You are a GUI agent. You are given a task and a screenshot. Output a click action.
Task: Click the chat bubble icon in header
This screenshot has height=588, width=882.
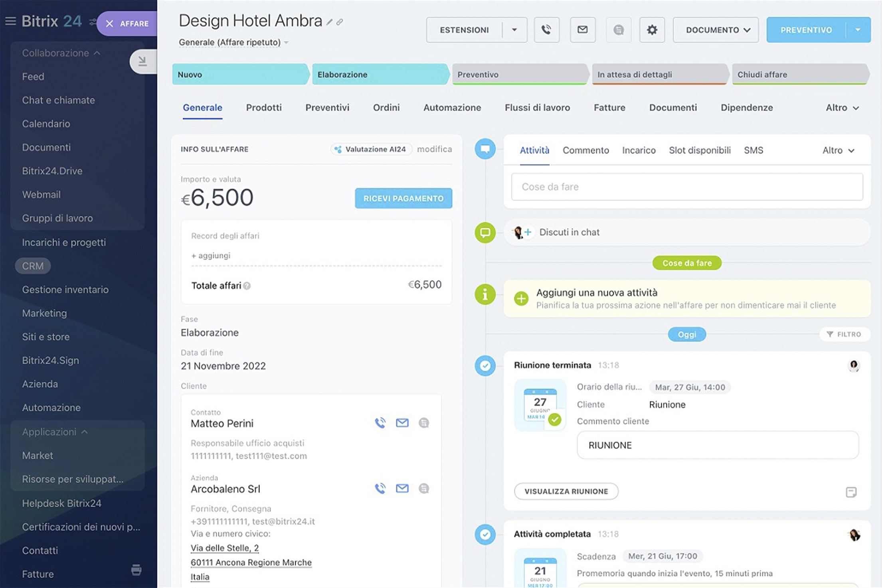coord(619,30)
